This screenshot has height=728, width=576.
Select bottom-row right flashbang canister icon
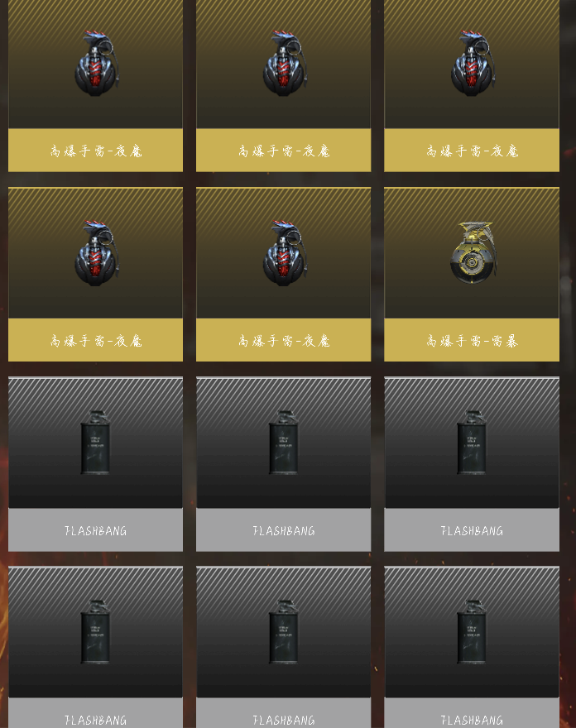point(472,632)
